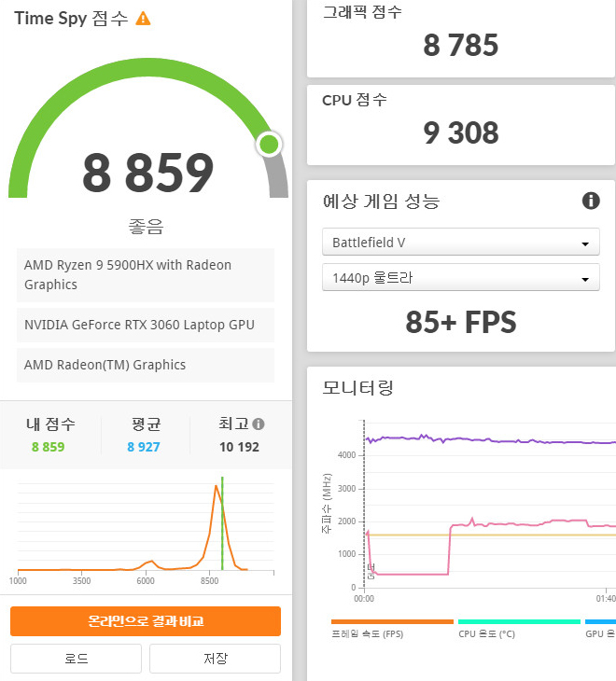Click the 로드 button
This screenshot has height=681, width=616.
(x=76, y=659)
